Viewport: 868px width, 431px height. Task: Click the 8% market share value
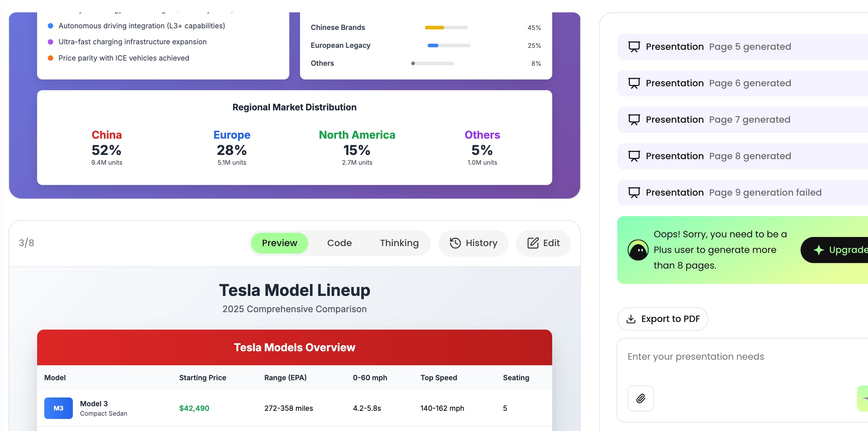pyautogui.click(x=536, y=63)
